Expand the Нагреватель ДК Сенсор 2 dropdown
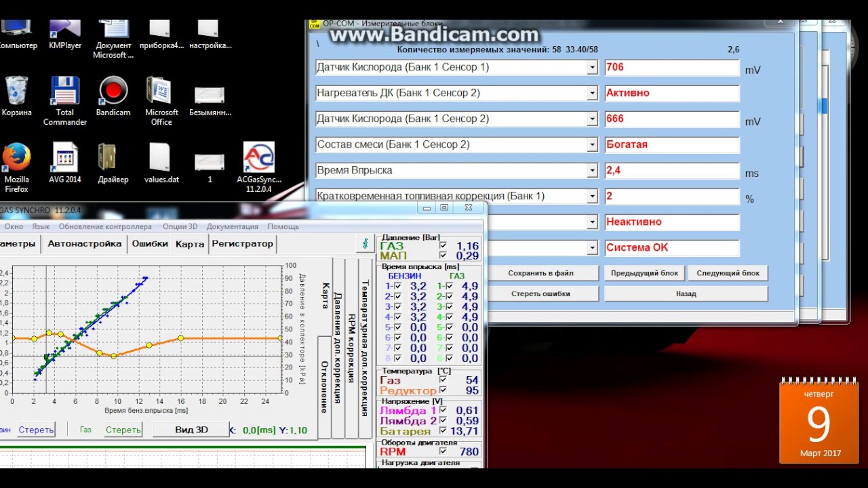The image size is (868, 488). pos(592,94)
